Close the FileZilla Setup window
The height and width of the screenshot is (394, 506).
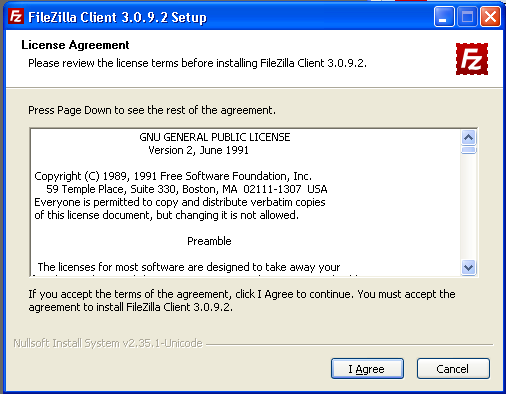[490, 16]
